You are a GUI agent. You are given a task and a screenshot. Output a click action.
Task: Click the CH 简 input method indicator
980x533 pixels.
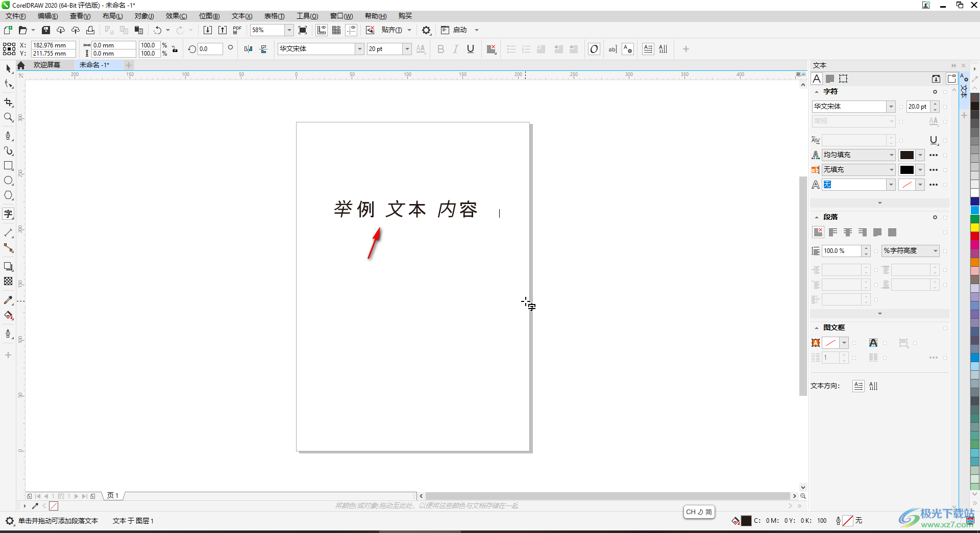point(699,512)
